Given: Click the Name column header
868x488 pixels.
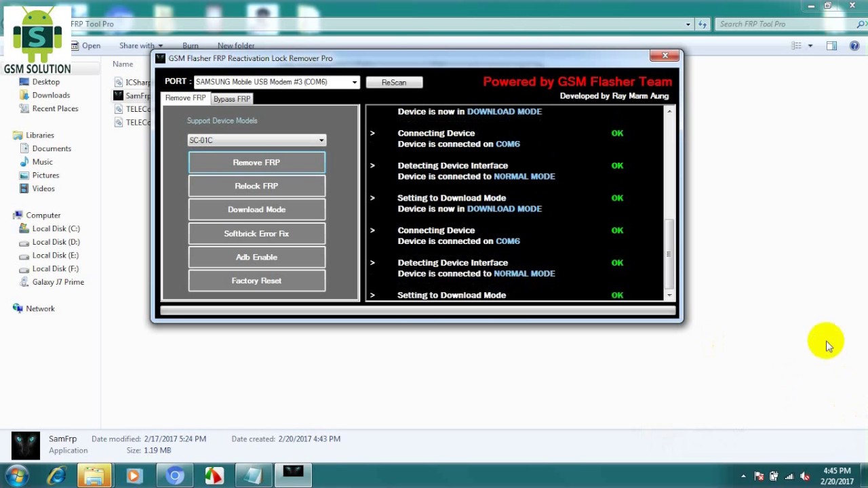Looking at the screenshot, I should [123, 64].
